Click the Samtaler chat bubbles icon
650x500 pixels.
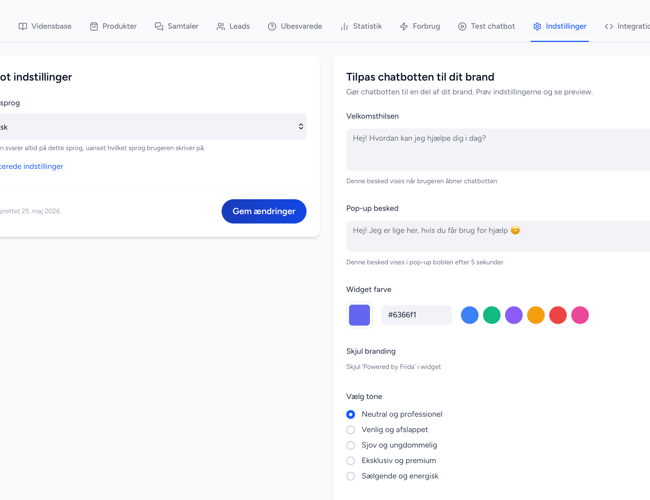159,26
